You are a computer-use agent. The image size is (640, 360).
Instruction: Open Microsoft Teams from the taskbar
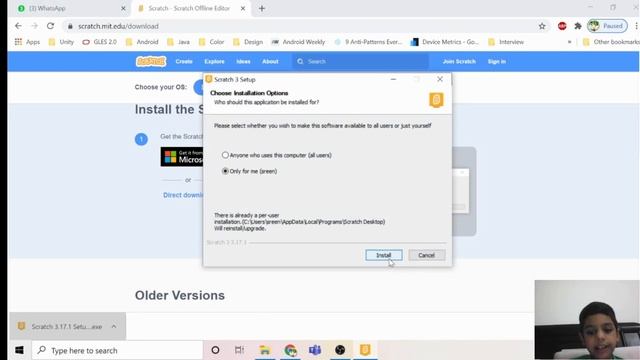pyautogui.click(x=315, y=350)
